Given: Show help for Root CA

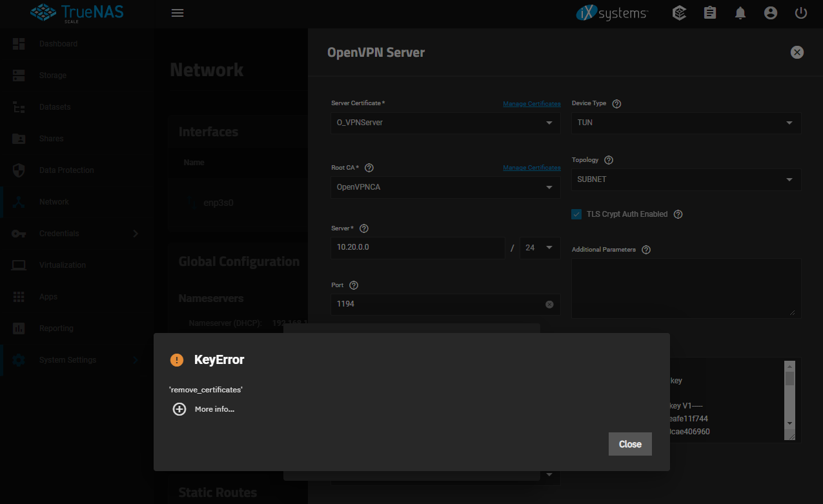Looking at the screenshot, I should (x=369, y=168).
